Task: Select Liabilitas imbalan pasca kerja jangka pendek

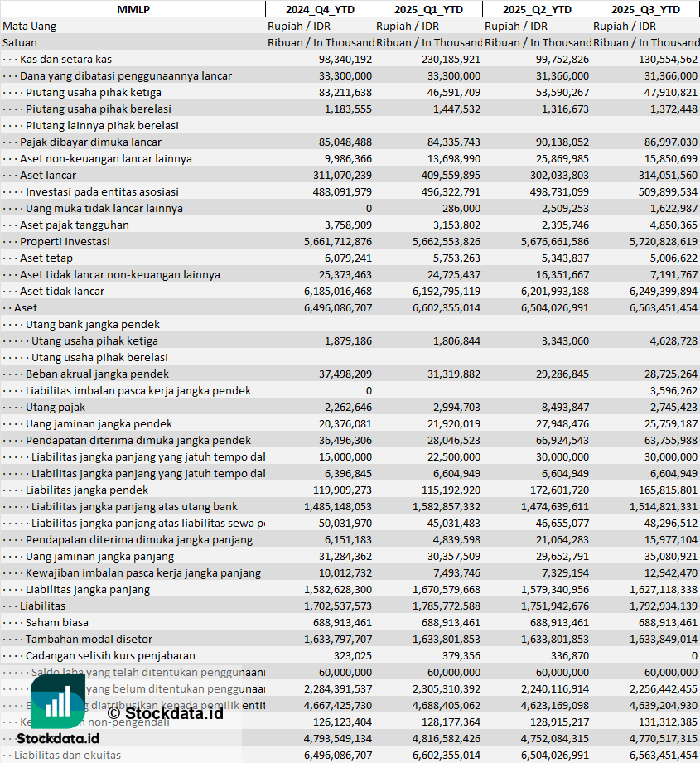Action: pos(138,390)
